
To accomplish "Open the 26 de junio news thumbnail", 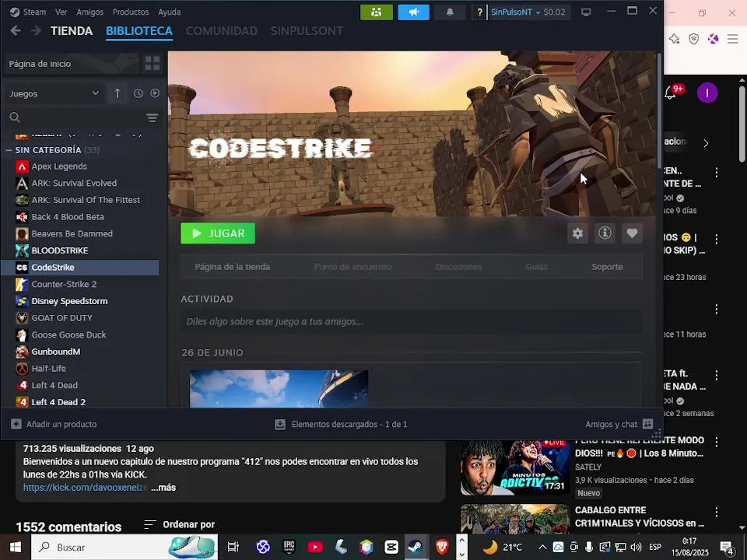I will tap(279, 389).
